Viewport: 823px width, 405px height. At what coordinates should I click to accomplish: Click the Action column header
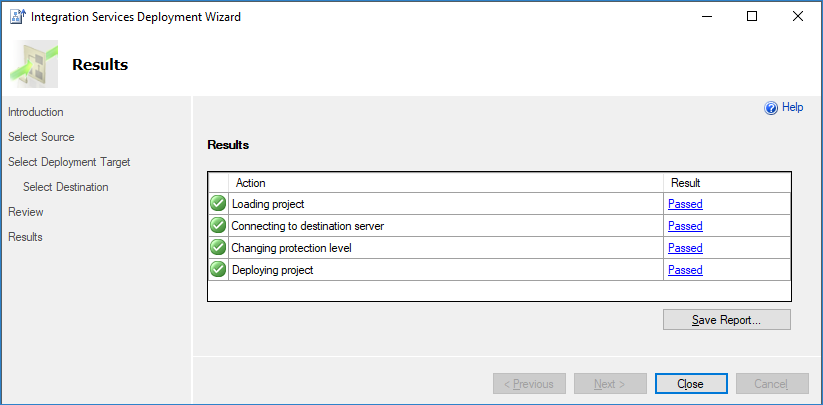(250, 183)
